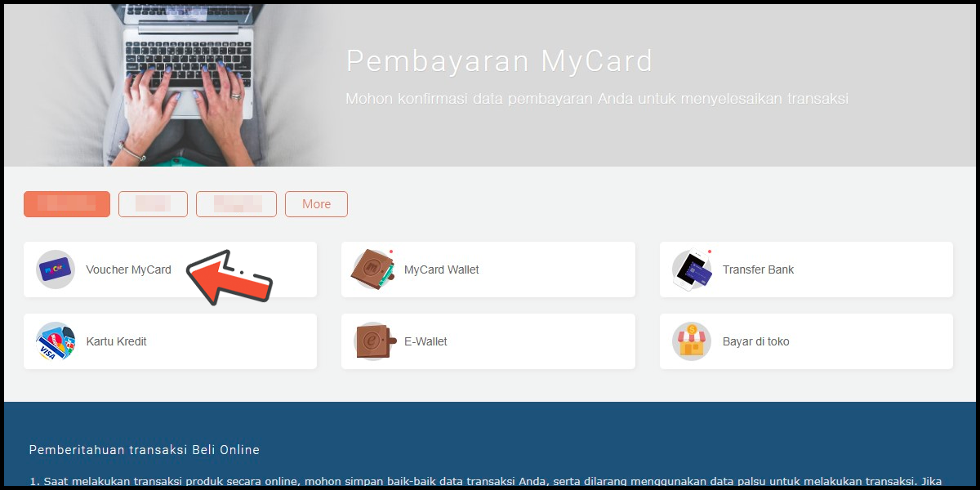
Task: Select MyCard Wallet payment method text
Action: point(442,269)
